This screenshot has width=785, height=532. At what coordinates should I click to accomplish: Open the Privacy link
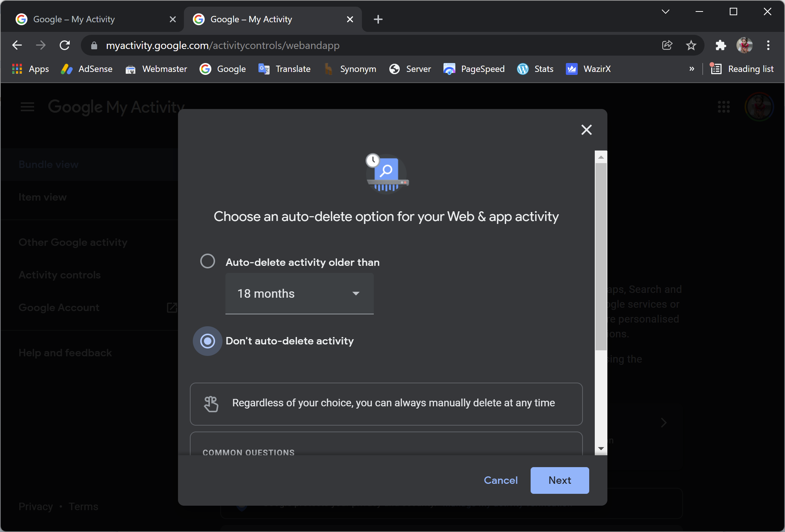point(36,506)
